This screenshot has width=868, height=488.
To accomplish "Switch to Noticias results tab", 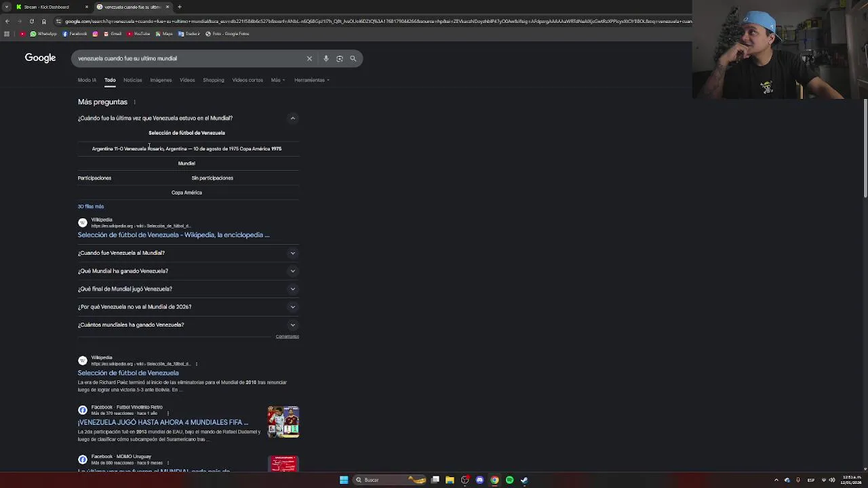I will click(133, 80).
